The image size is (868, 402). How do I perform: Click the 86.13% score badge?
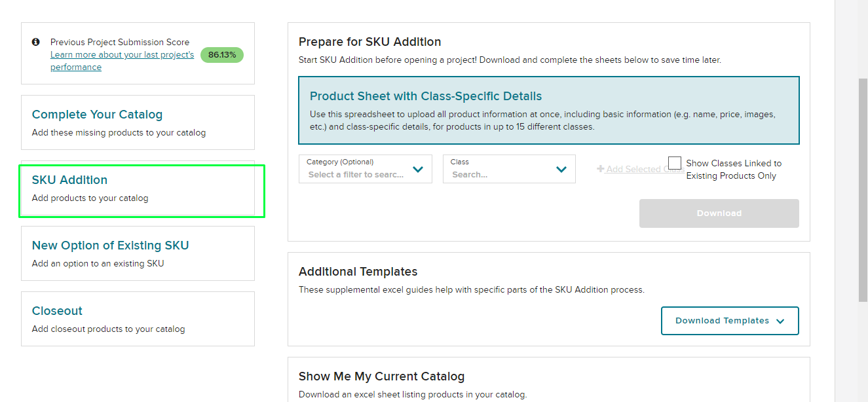[221, 55]
